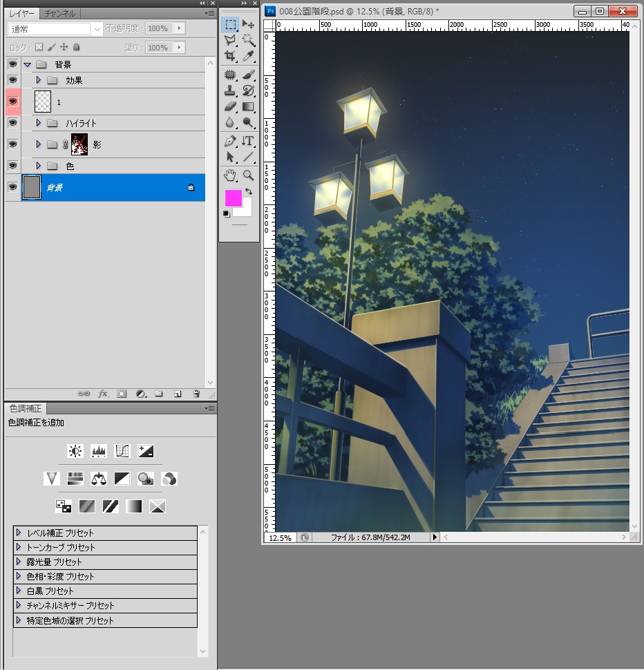Select the Crop tool
The width and height of the screenshot is (644, 670).
pos(230,56)
